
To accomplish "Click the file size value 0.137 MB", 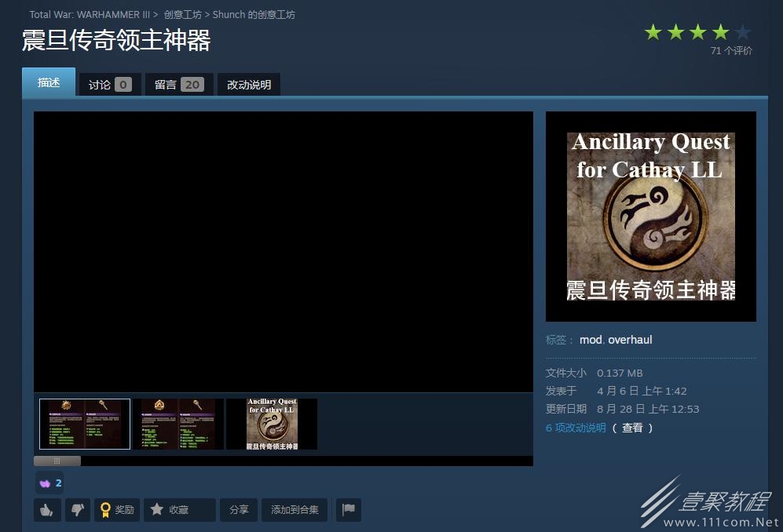I will coord(620,373).
